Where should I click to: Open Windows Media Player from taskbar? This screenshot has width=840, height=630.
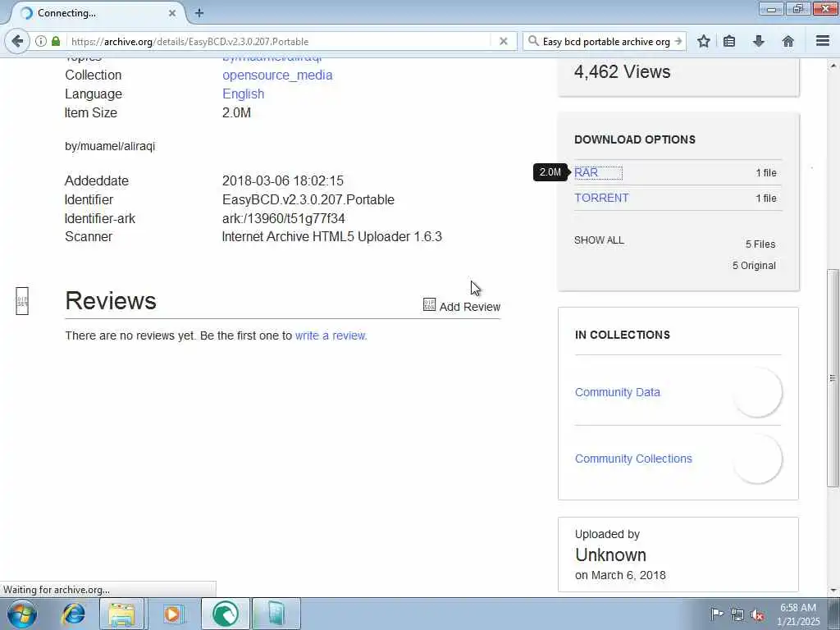[172, 614]
